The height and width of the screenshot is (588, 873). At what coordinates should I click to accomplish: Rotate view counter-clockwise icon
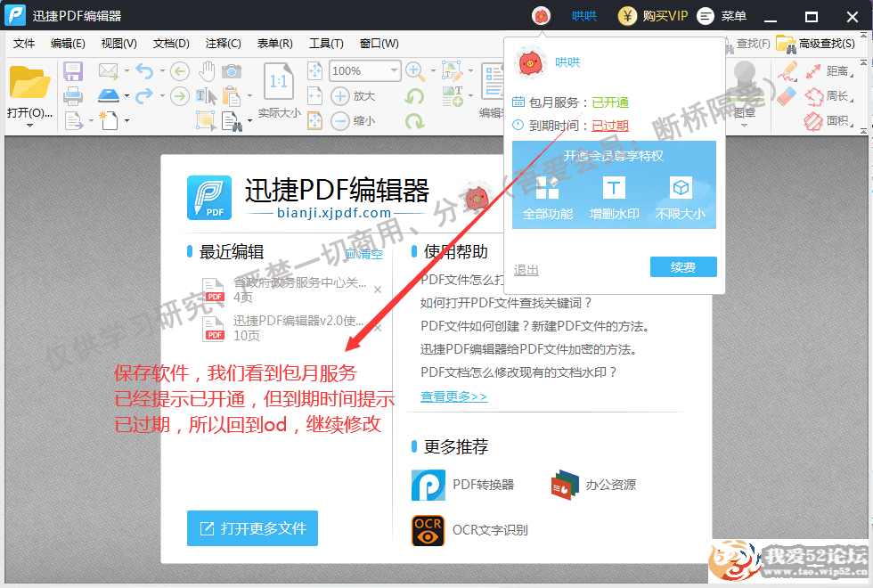tap(415, 96)
